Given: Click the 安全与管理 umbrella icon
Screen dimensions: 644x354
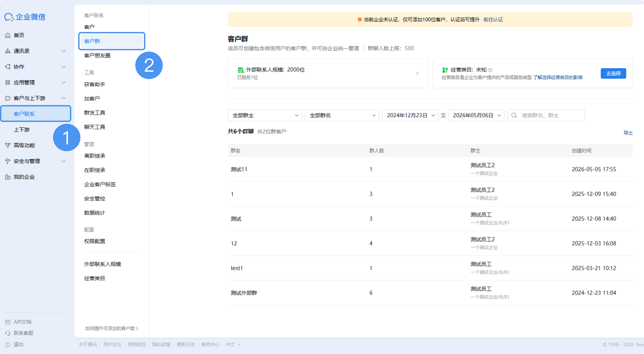Looking at the screenshot, I should click(x=8, y=161).
